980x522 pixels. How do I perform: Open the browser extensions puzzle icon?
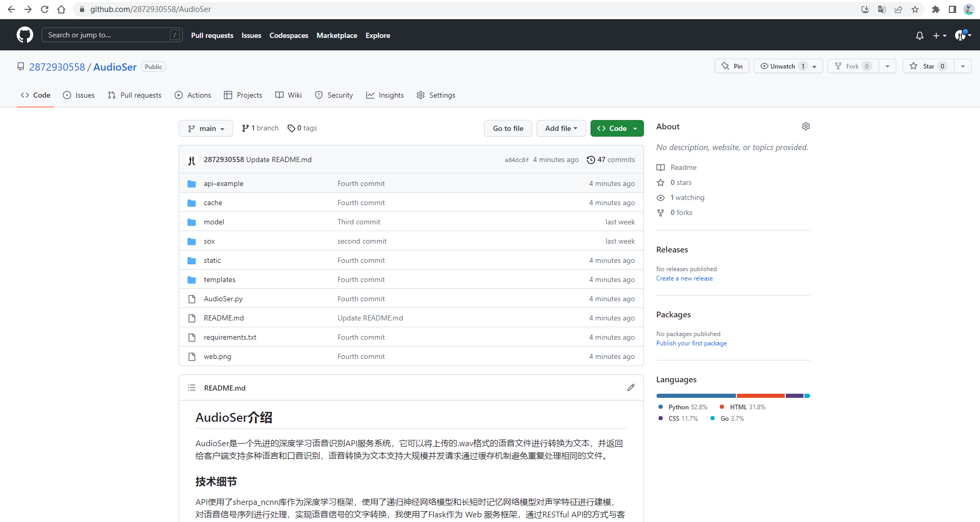point(936,9)
